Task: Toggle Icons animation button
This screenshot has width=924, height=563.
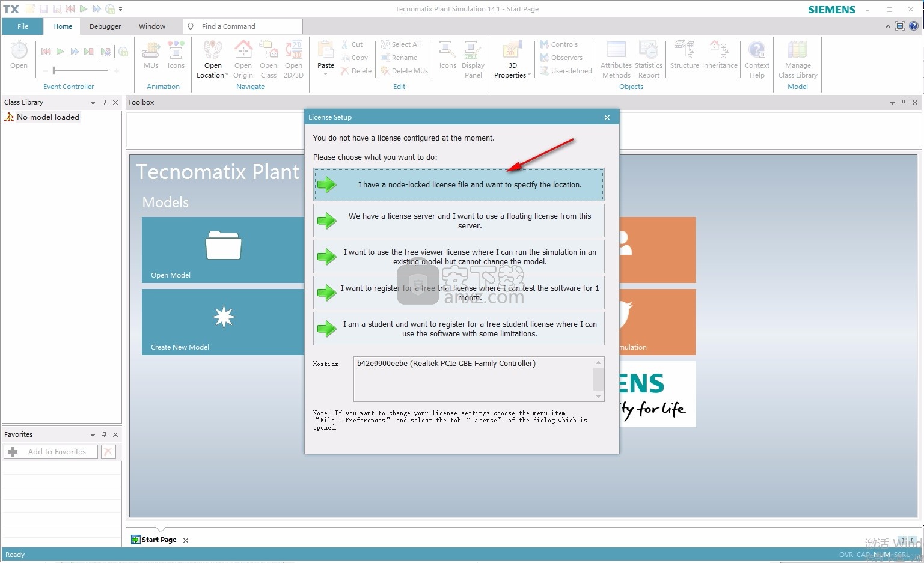Action: click(x=176, y=55)
